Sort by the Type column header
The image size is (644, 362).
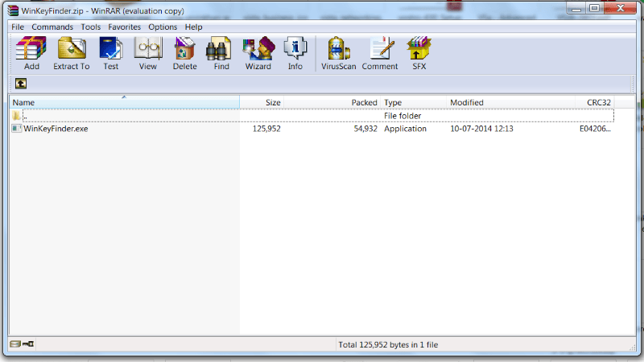[413, 102]
